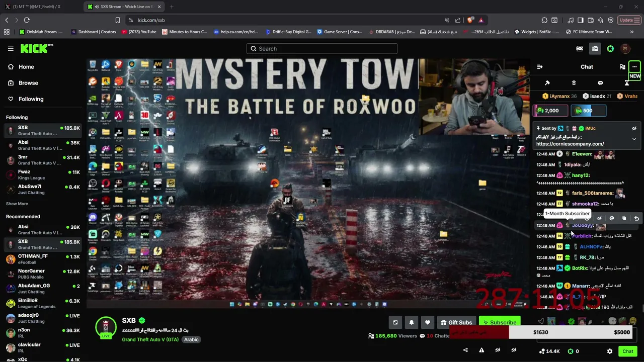This screenshot has height=362, width=644.
Task: Open NoorGamer recommended channel
Action: click(43, 274)
